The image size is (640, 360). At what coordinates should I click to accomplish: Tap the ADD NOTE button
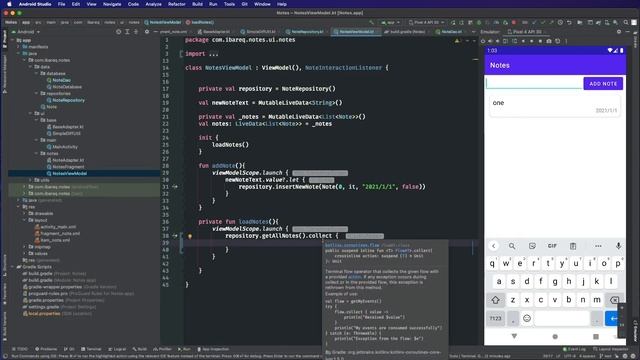click(x=603, y=84)
